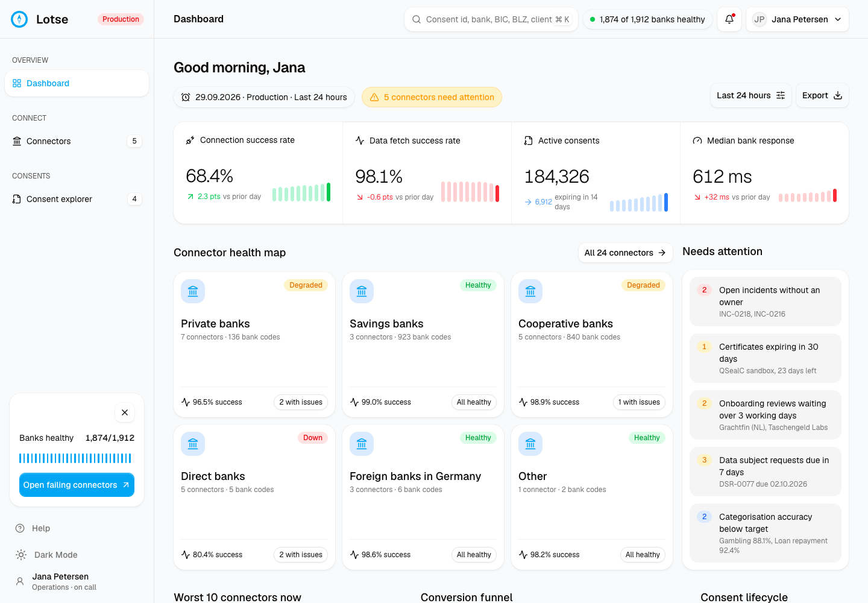Click 1 with issues on Cooperative banks
Screen dimensions: 868x603
coord(639,402)
